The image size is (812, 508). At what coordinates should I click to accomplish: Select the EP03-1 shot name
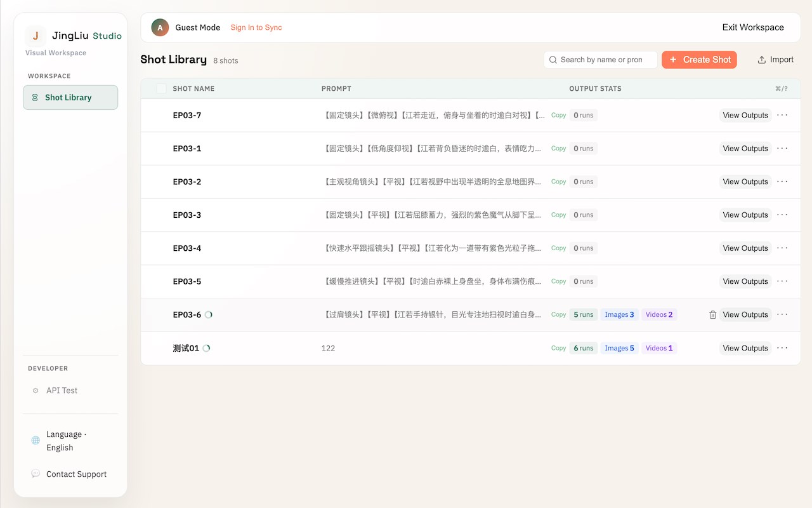(187, 148)
